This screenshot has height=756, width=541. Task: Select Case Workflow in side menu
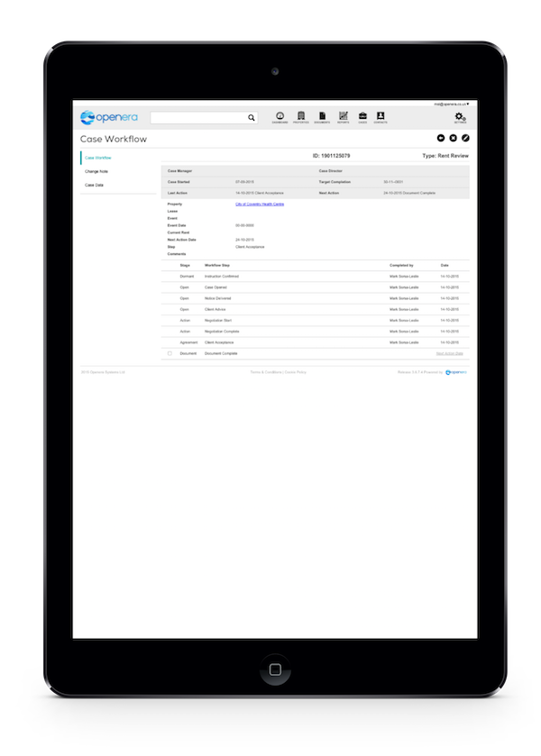click(98, 158)
